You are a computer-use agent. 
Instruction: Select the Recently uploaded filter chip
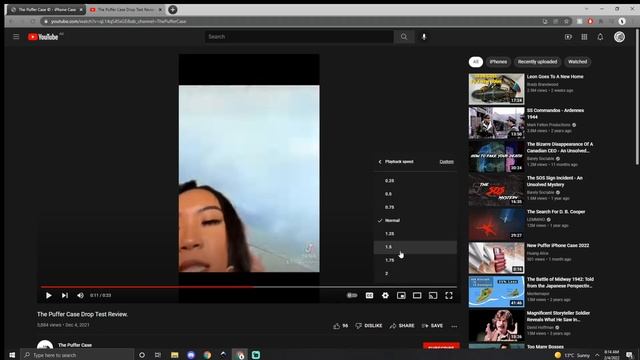pos(537,62)
